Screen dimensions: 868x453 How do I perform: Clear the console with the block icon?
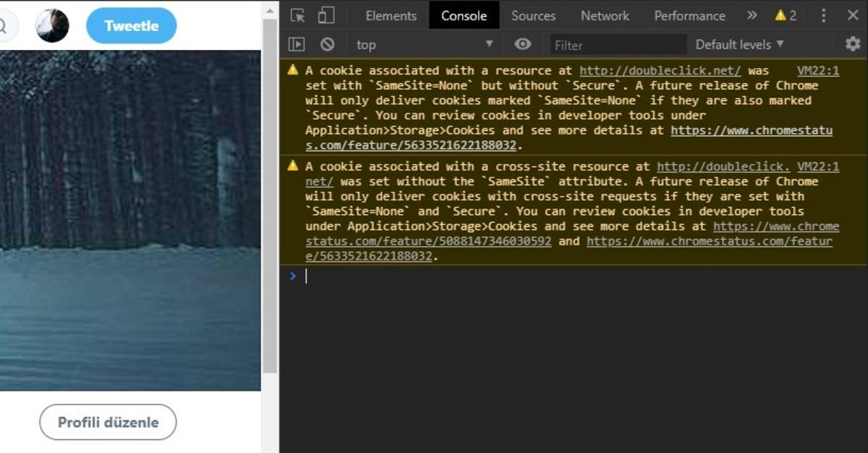click(327, 45)
